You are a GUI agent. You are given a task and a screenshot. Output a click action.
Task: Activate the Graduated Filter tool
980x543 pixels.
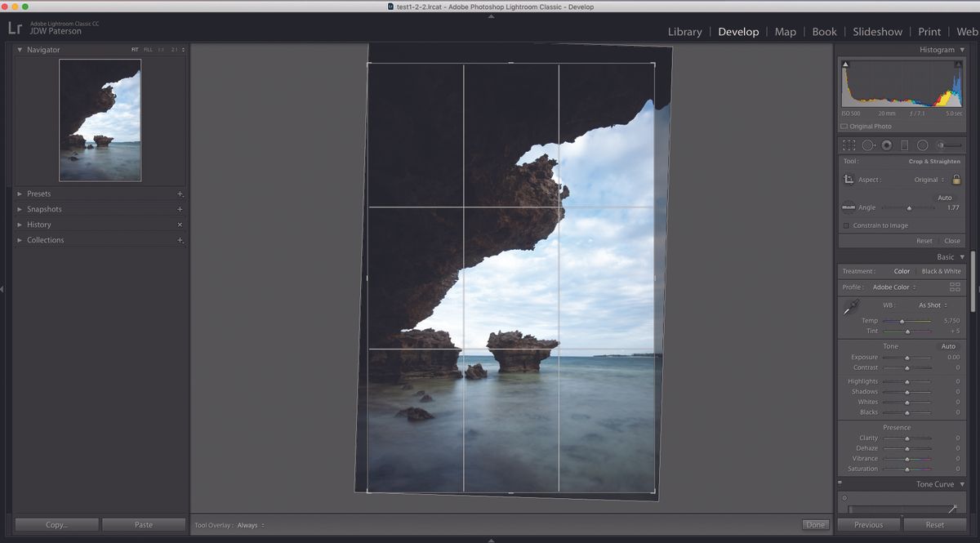[x=904, y=145]
